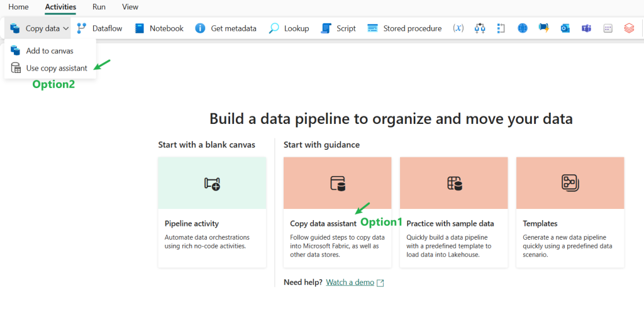
Task: Click the Lookup toolbar label
Action: [x=297, y=28]
